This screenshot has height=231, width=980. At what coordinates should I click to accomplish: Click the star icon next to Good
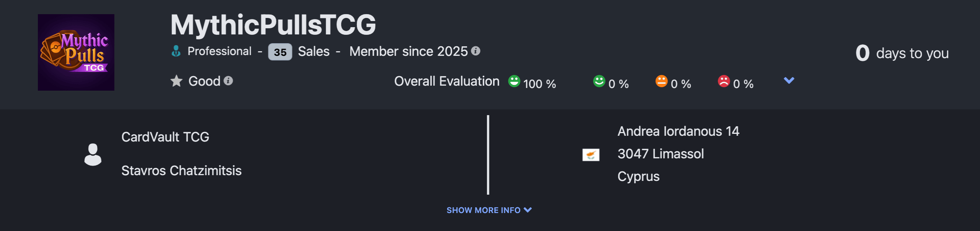pos(176,81)
